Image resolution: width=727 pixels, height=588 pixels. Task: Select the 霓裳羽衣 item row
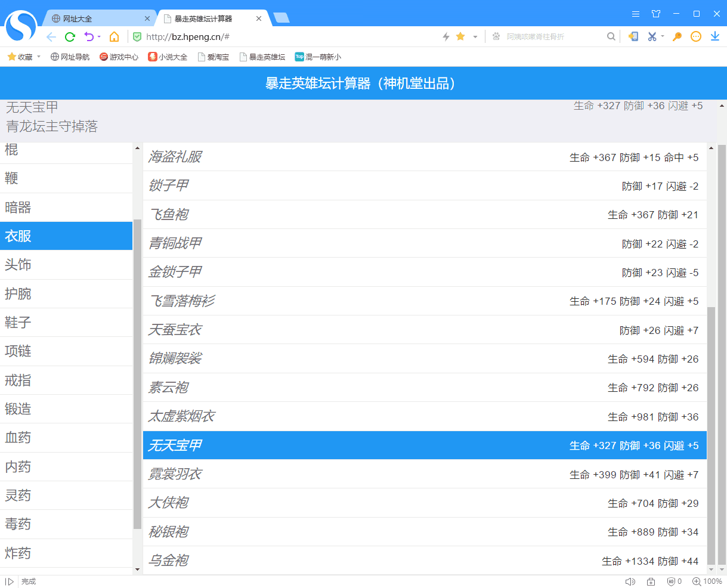click(425, 474)
